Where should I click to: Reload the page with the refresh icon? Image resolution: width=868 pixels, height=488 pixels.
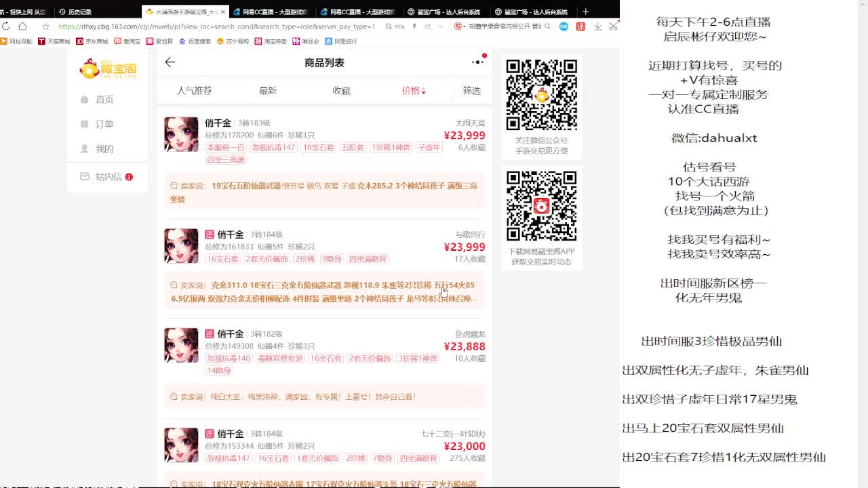click(6, 26)
